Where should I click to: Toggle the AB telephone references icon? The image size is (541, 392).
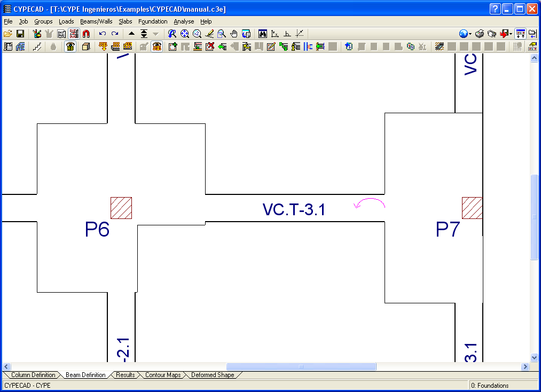(x=70, y=46)
